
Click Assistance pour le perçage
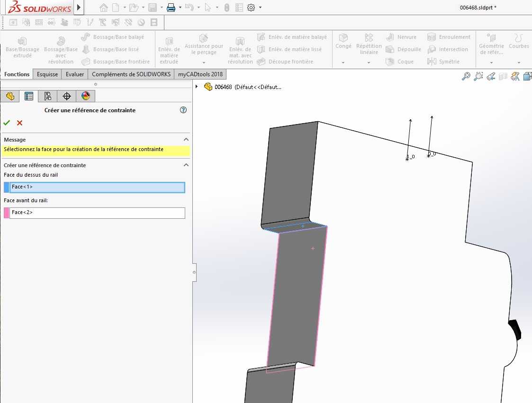pos(204,44)
